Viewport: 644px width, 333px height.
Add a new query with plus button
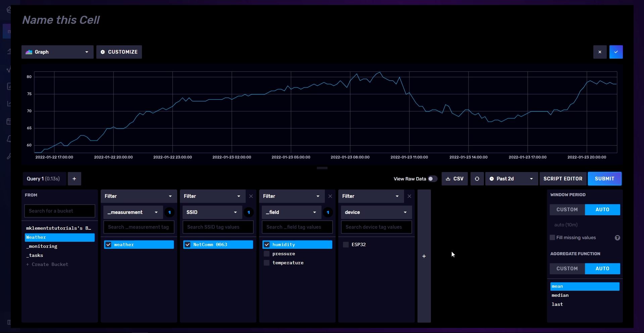74,179
